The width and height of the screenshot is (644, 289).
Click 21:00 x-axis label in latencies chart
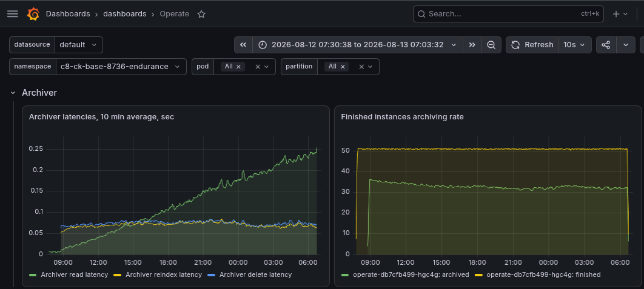coord(203,262)
